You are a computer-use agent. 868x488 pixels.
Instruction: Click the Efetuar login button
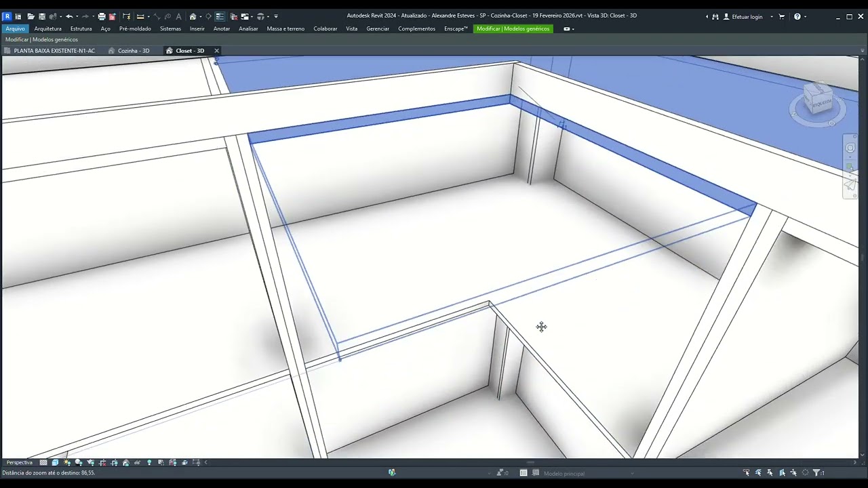point(743,16)
